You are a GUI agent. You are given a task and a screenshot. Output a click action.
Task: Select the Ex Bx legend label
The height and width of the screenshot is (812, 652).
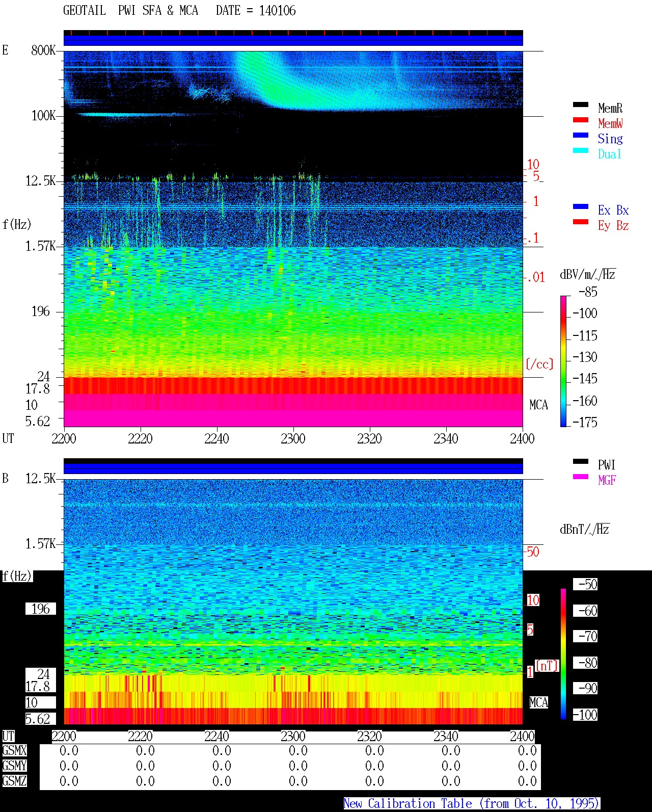click(613, 210)
